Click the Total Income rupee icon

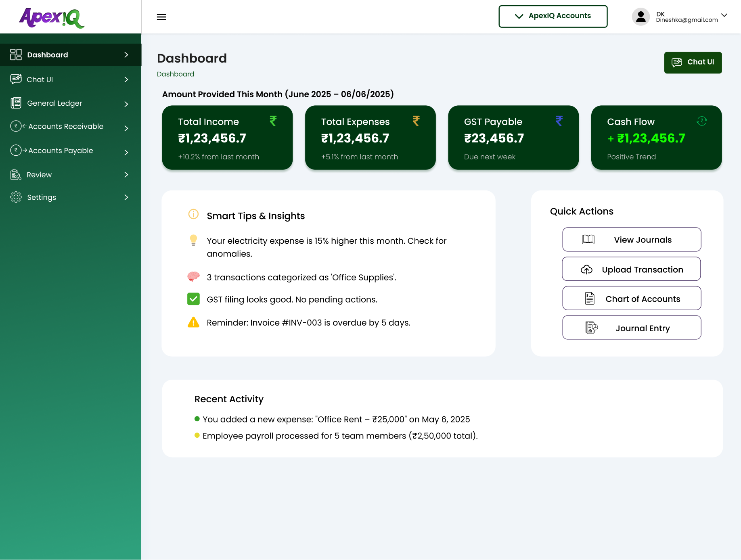tap(273, 121)
